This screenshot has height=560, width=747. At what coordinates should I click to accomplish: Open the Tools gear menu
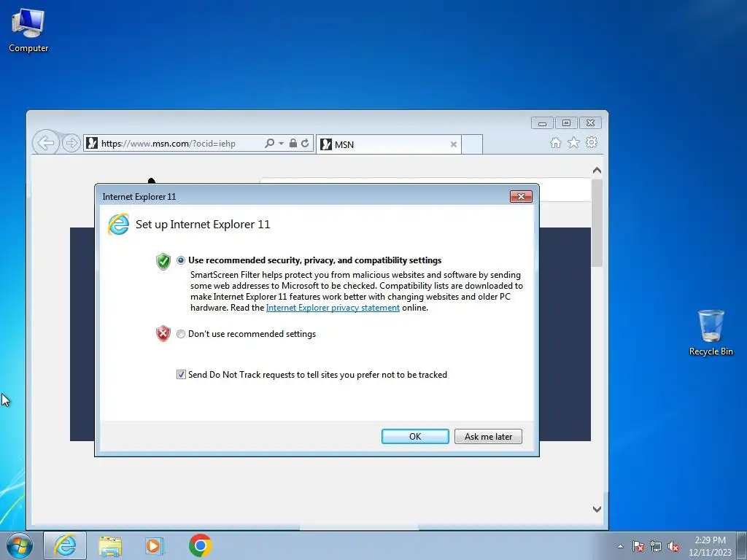click(x=592, y=142)
